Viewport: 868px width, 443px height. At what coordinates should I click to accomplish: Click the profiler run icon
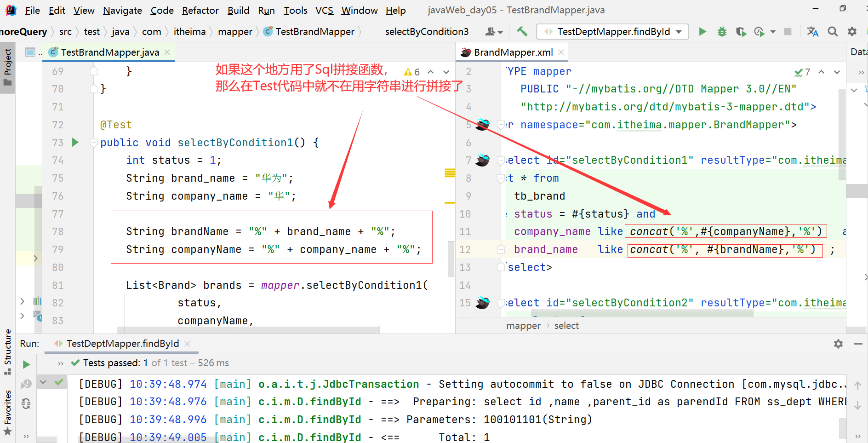point(759,31)
